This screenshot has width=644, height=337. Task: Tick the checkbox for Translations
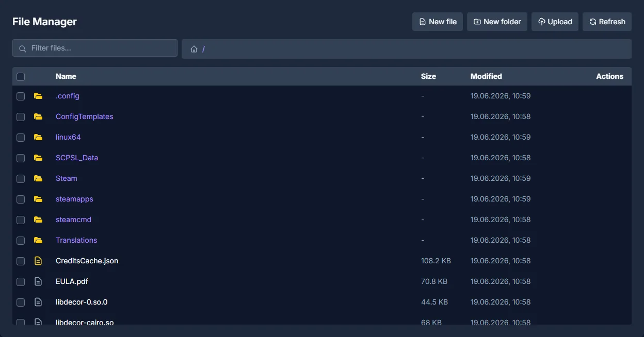point(21,241)
